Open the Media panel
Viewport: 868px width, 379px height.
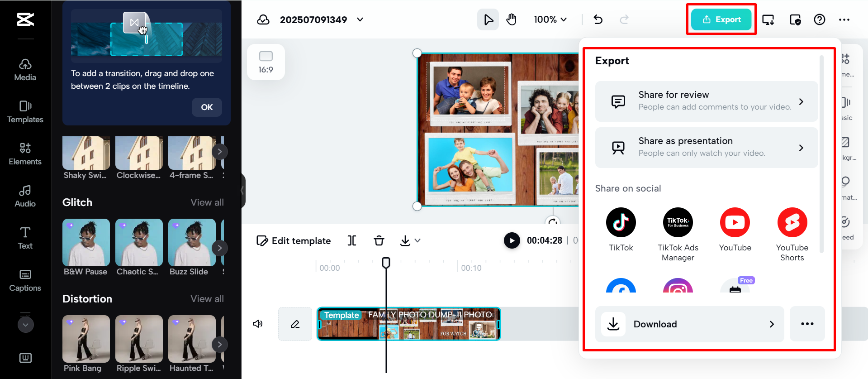[x=25, y=70]
